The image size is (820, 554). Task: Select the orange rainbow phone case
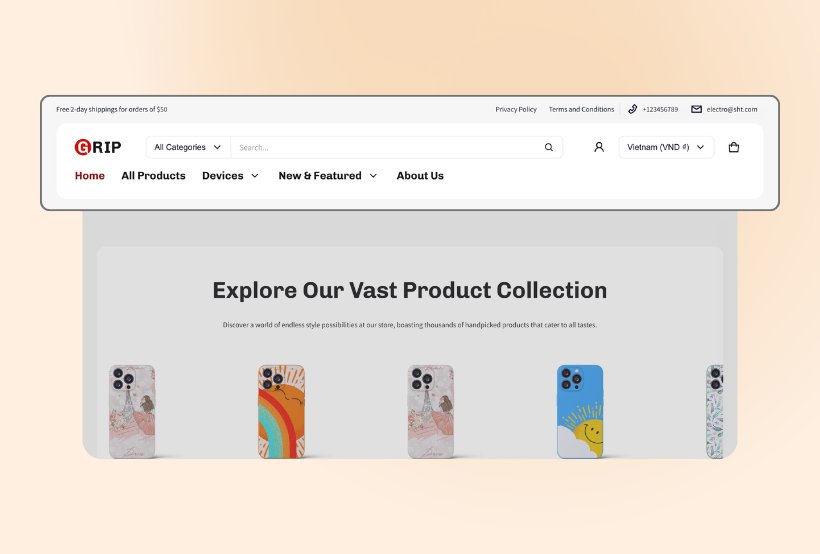click(281, 412)
